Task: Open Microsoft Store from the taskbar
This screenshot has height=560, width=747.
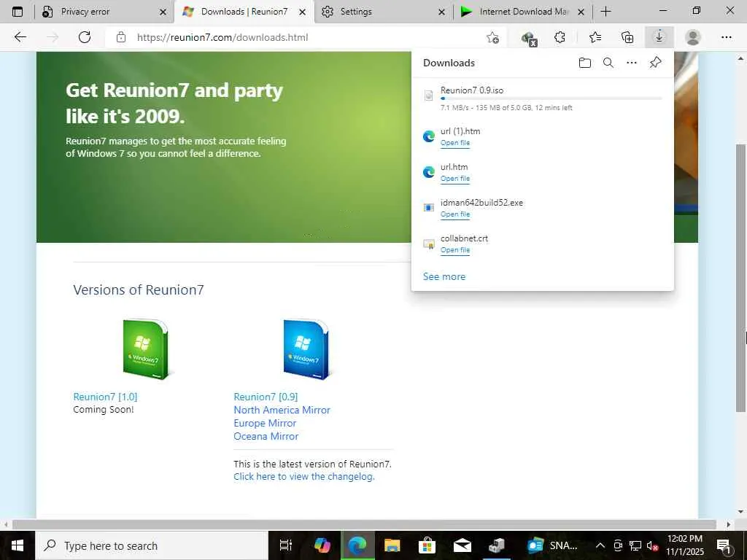Action: coord(427,545)
